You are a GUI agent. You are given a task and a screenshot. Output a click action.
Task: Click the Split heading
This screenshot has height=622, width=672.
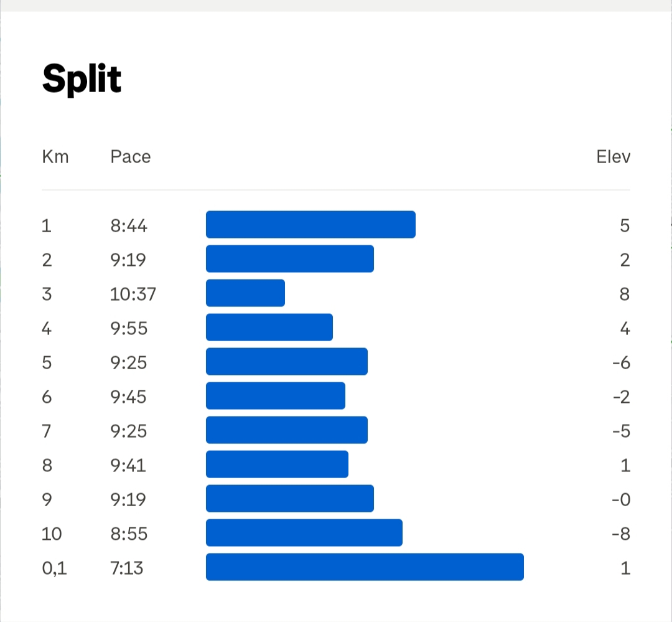click(82, 79)
